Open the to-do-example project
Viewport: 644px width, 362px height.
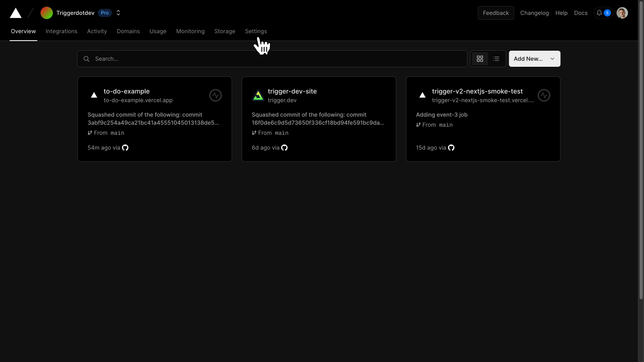126,91
